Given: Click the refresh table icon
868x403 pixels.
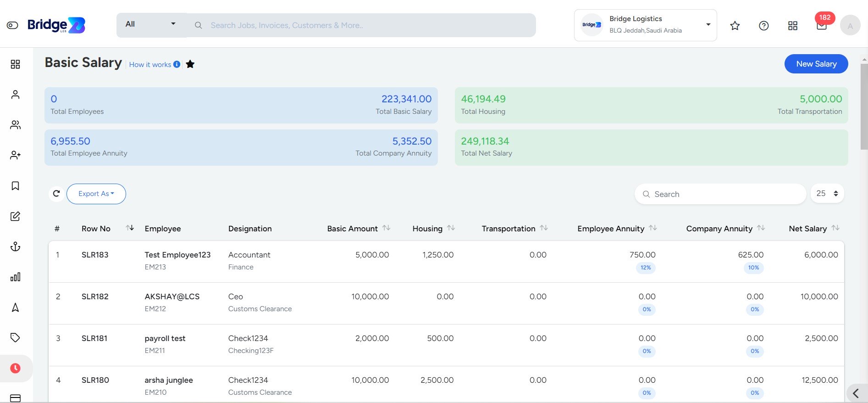Looking at the screenshot, I should click(x=56, y=194).
